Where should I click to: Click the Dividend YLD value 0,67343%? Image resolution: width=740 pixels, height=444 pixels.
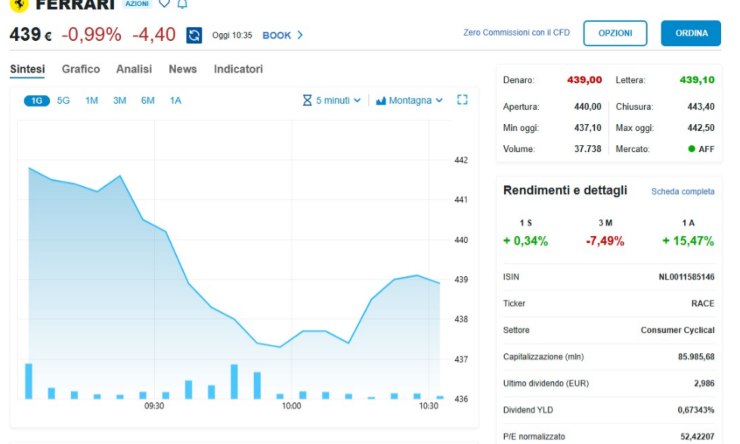tap(696, 410)
